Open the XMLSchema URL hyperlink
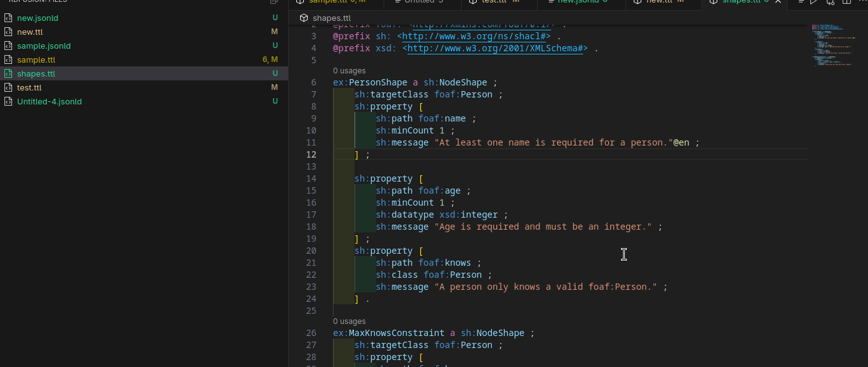This screenshot has height=367, width=868. (x=496, y=48)
